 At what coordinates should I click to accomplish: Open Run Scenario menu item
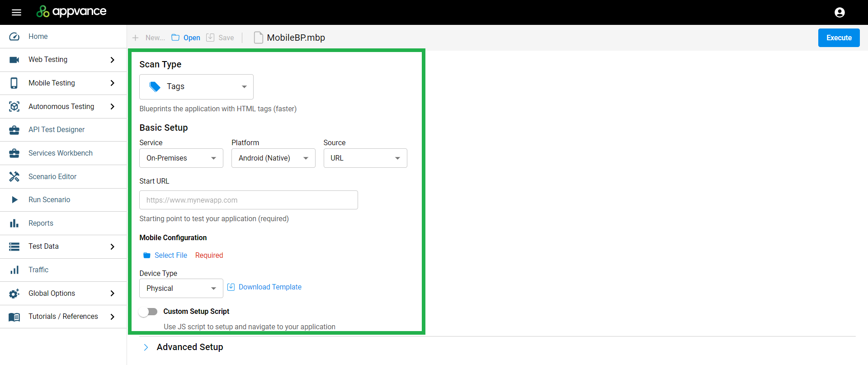pyautogui.click(x=63, y=200)
